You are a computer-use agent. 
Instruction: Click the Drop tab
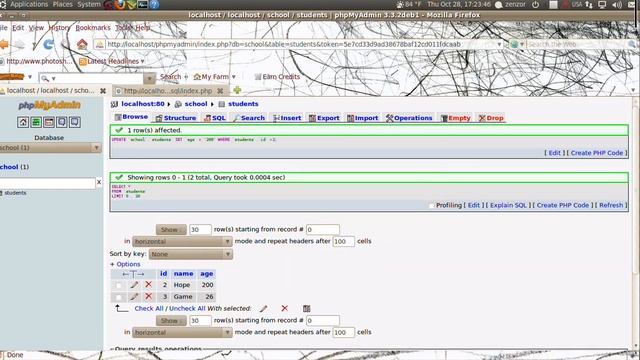491,118
